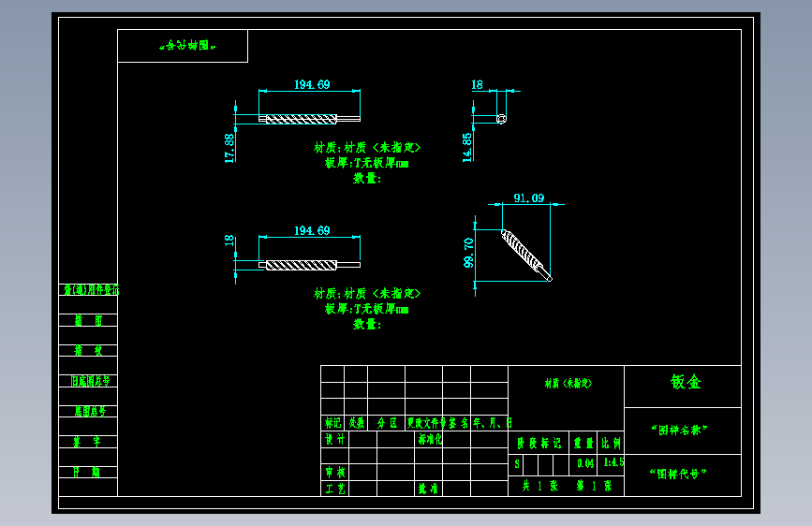Click the 签字 cell in side column
The image size is (812, 526).
(88, 442)
